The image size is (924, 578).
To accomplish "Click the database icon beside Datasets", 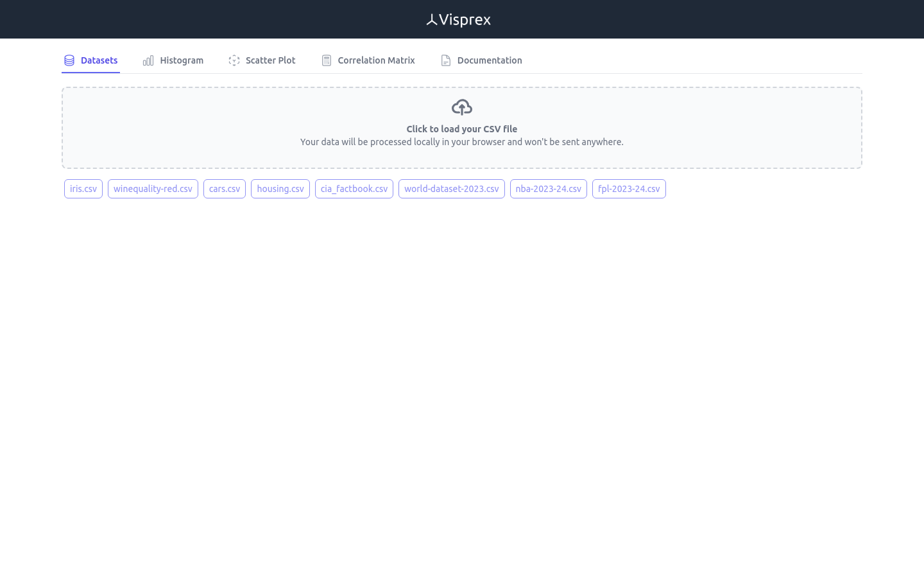I will pos(69,60).
